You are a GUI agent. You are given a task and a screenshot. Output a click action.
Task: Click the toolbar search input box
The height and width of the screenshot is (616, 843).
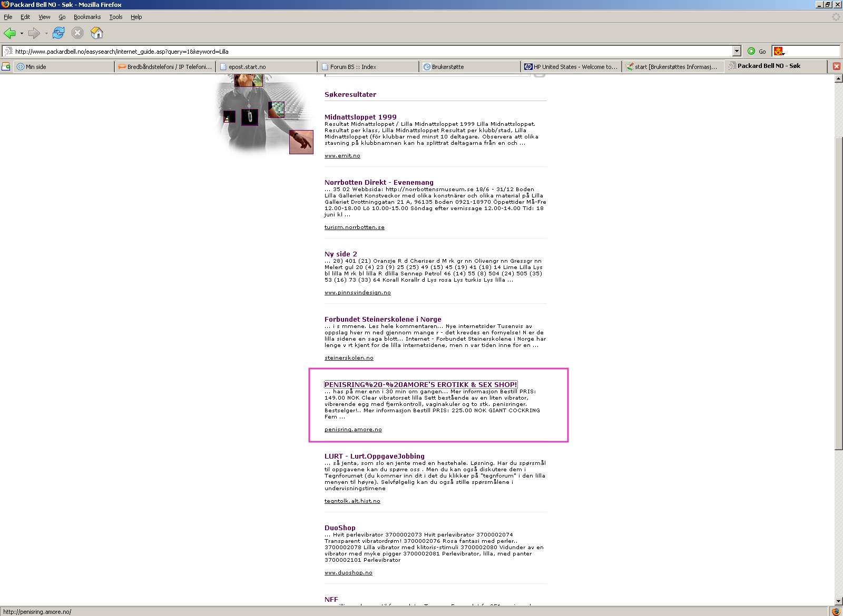pos(812,51)
